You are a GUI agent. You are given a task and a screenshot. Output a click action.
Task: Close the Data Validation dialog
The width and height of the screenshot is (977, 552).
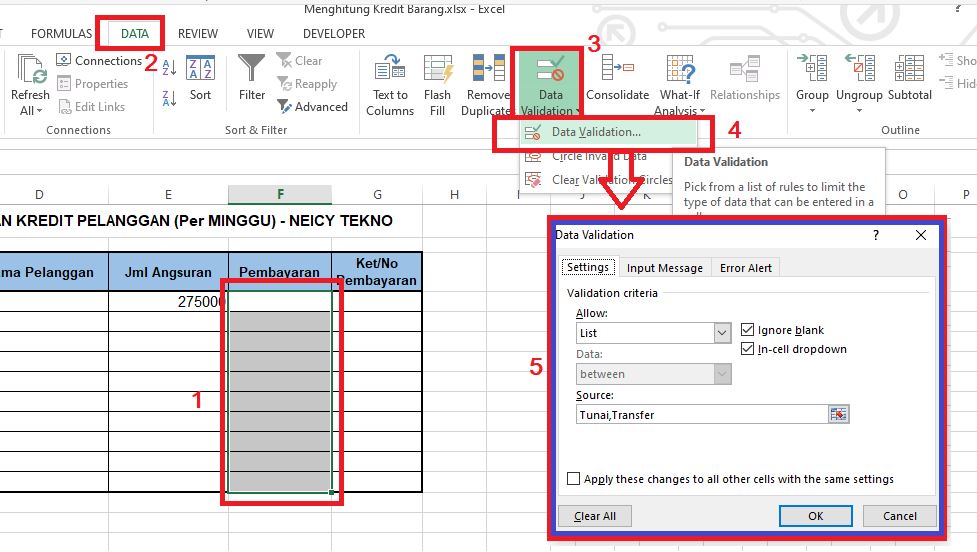tap(921, 235)
